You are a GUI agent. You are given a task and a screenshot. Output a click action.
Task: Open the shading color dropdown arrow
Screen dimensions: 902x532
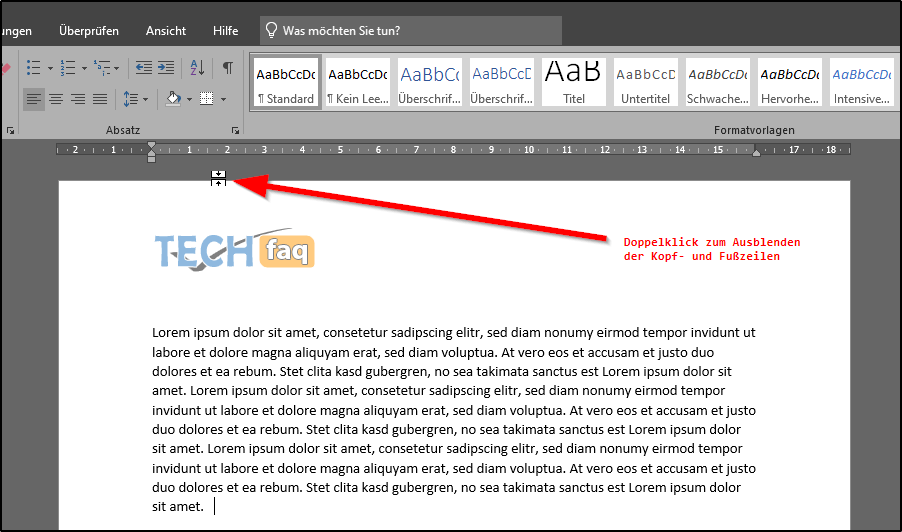coord(189,99)
